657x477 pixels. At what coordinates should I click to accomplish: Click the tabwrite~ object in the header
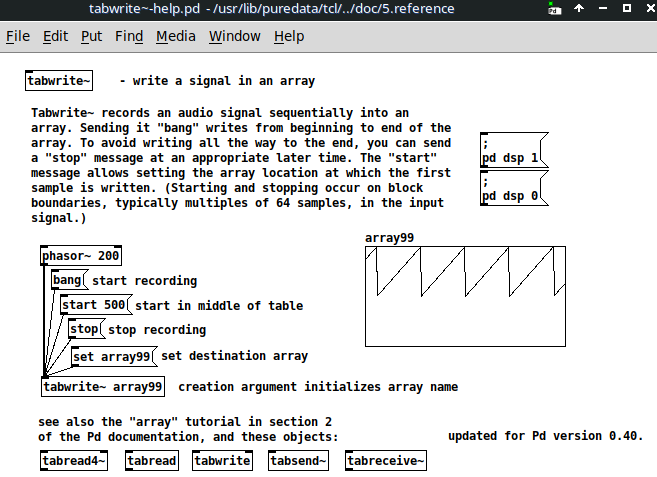point(59,80)
